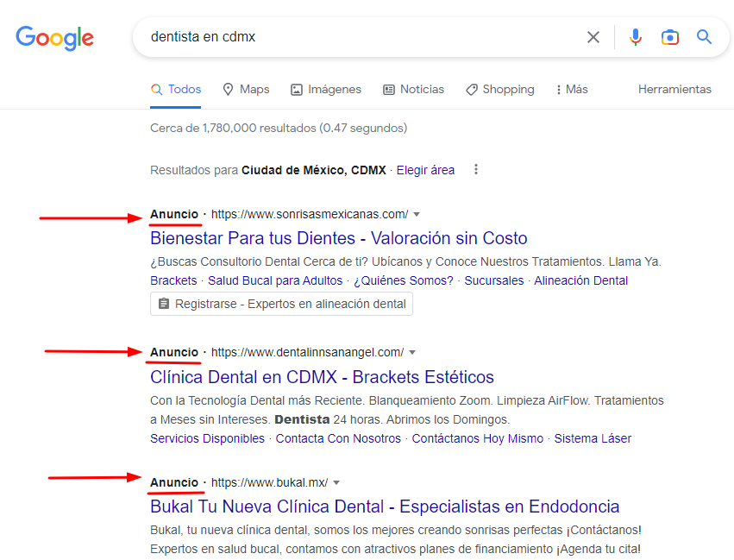
Task: Open the Shopping tab
Action: point(500,90)
